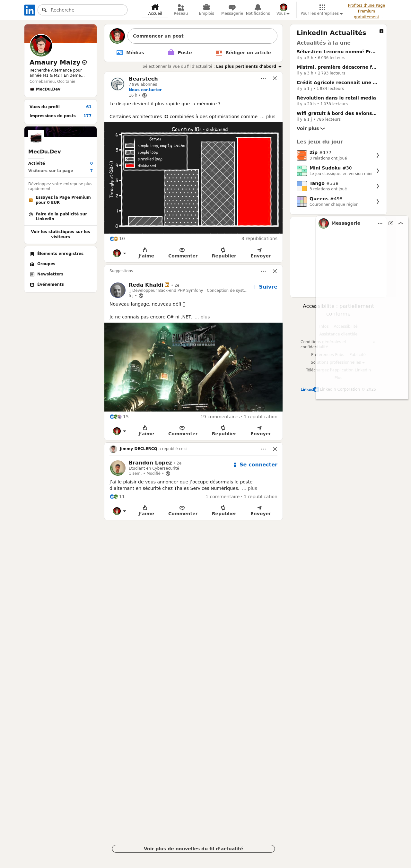411x868 pixels.
Task: Click the Nous contacter link under Bearstech
Action: [145, 90]
